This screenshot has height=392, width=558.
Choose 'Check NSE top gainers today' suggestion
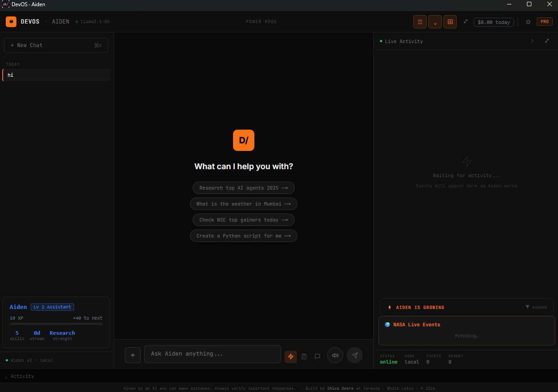coord(244,220)
